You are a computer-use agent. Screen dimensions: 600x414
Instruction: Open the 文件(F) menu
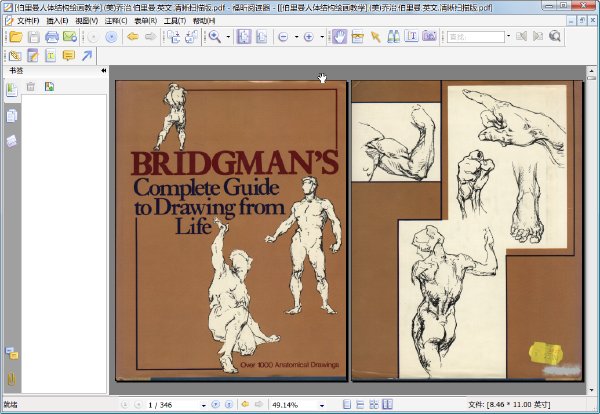[x=28, y=21]
